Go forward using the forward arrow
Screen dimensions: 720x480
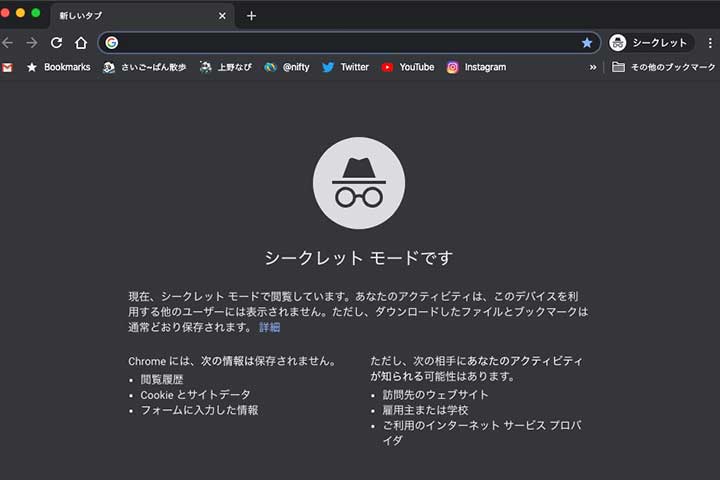[32, 43]
